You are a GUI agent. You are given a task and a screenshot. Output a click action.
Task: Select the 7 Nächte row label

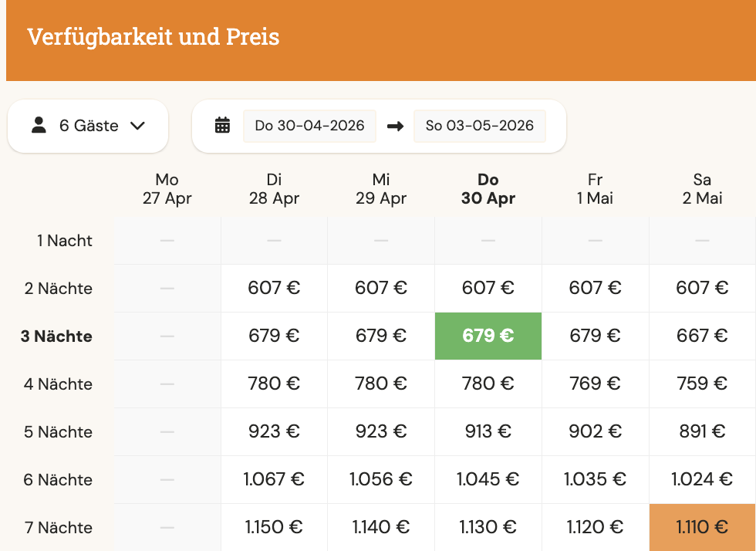(59, 528)
